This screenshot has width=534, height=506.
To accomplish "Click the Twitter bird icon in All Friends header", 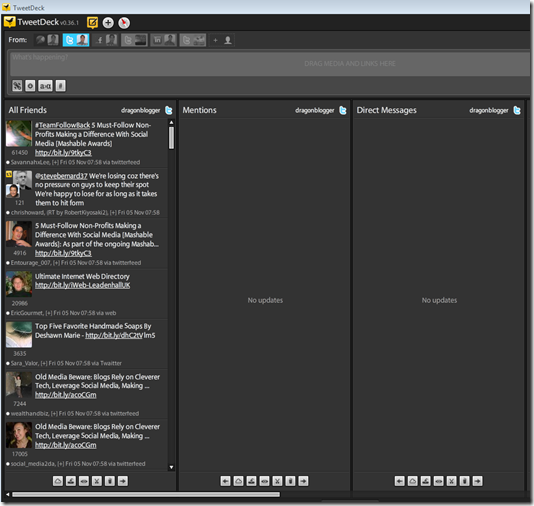I will 169,110.
